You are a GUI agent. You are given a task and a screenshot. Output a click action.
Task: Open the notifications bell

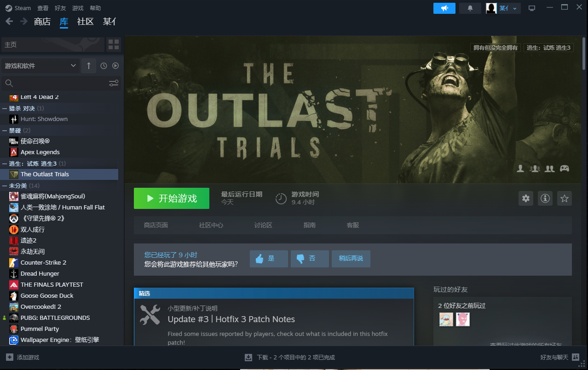click(x=470, y=8)
